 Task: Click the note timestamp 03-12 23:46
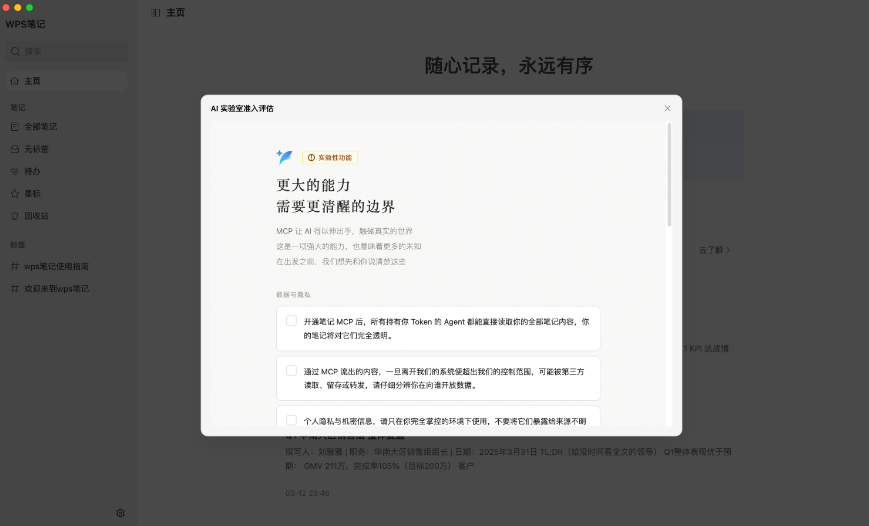(307, 493)
